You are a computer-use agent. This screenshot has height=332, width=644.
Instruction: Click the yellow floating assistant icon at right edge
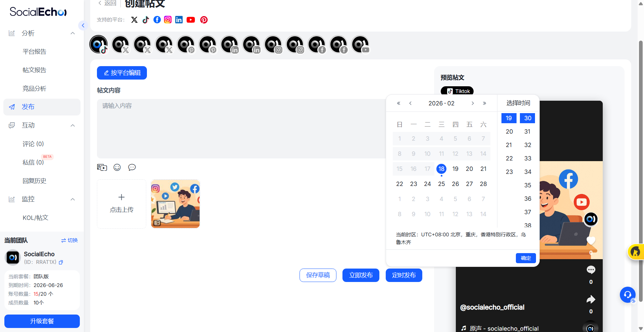(636, 251)
